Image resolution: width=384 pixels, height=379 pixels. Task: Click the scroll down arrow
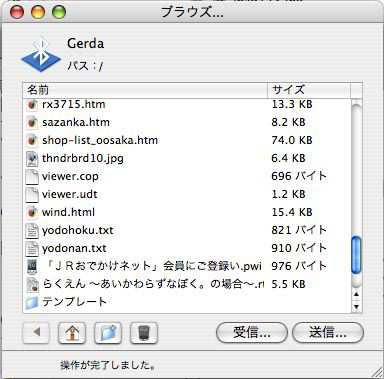pyautogui.click(x=356, y=307)
